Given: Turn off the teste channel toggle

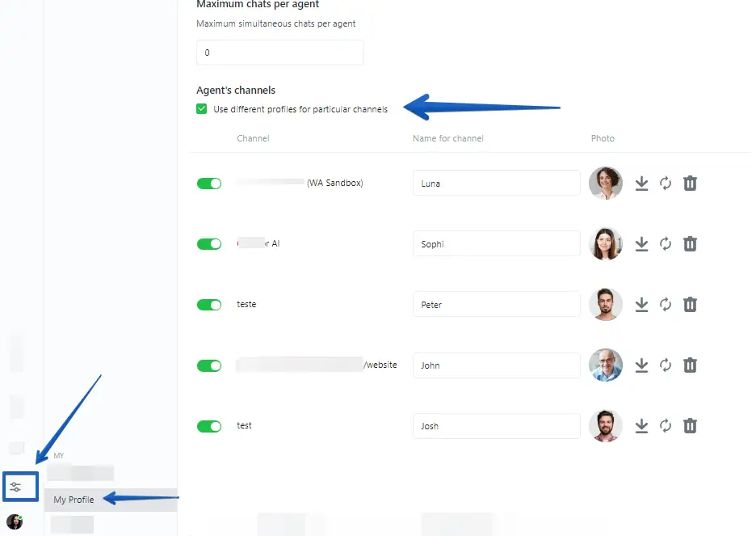Looking at the screenshot, I should click(x=209, y=305).
